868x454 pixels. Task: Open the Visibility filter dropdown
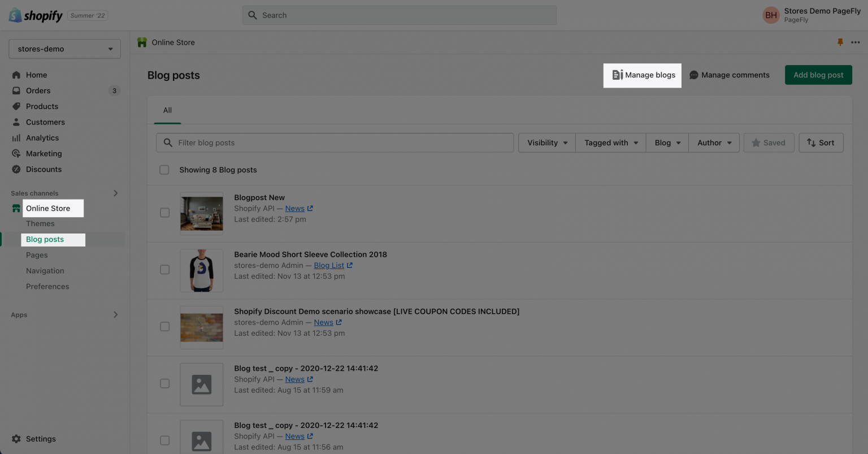coord(547,143)
